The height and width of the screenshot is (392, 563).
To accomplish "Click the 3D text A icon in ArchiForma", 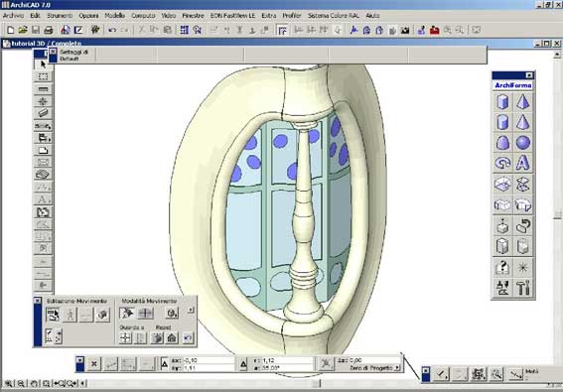I will 523,164.
